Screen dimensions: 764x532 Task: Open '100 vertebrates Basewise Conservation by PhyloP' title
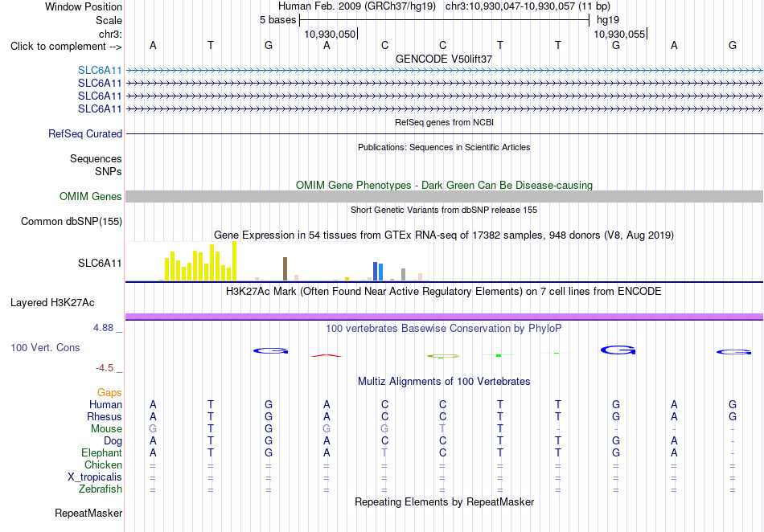click(x=444, y=329)
